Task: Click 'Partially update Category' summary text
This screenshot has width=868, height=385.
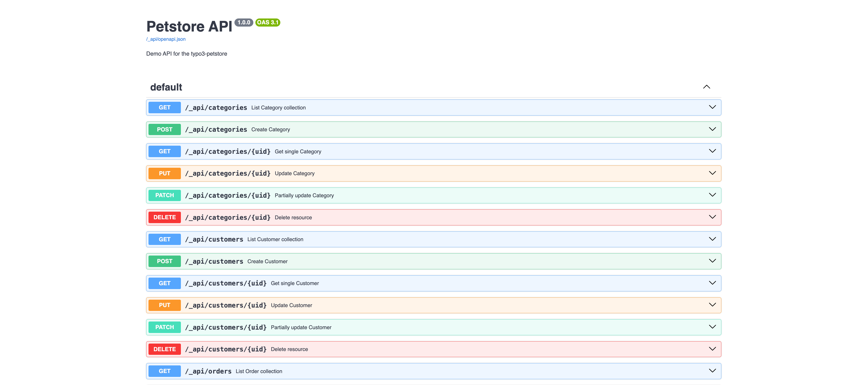Action: [x=304, y=195]
